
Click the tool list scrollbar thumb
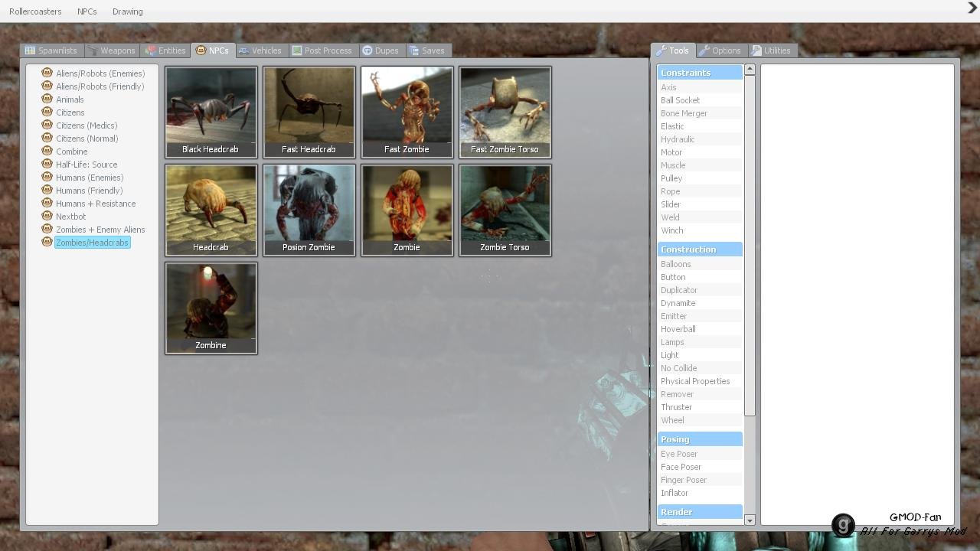point(750,246)
